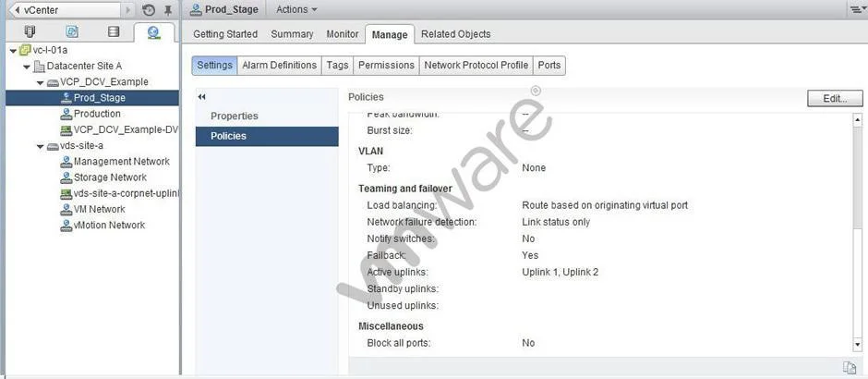The width and height of the screenshot is (868, 379).
Task: Open the Permissions sub-tab
Action: click(386, 65)
